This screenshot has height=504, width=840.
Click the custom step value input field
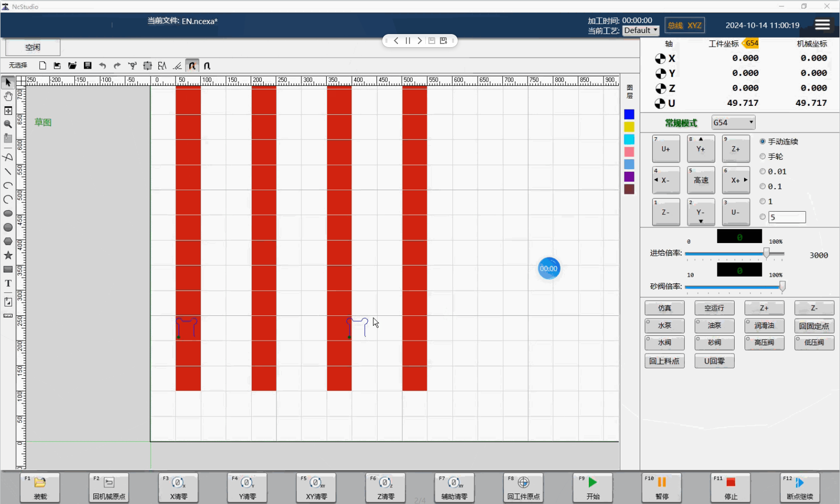point(787,217)
